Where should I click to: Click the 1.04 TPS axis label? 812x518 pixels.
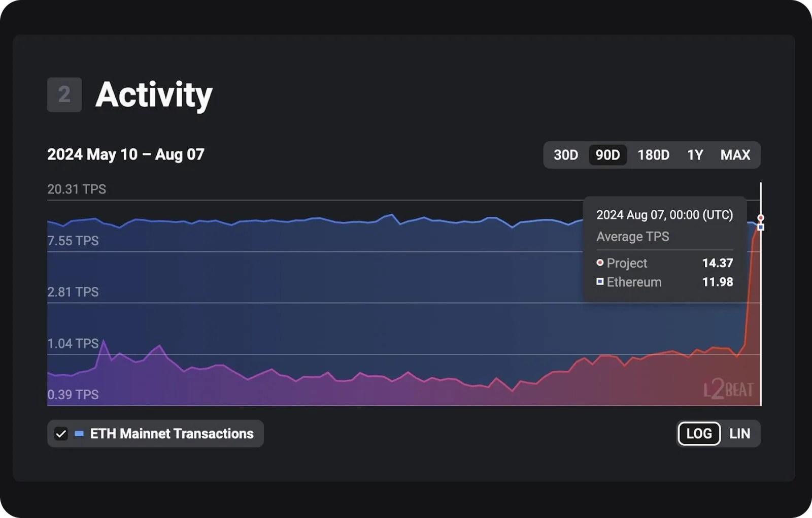[x=73, y=343]
